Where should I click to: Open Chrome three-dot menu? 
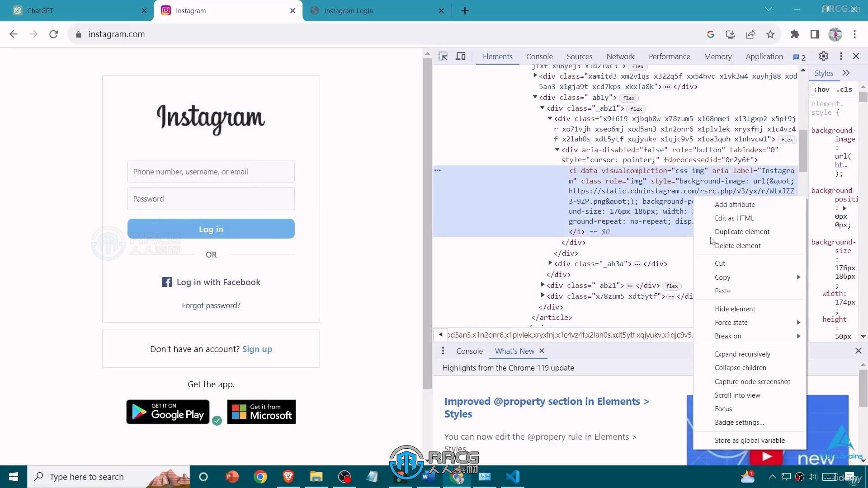click(854, 34)
